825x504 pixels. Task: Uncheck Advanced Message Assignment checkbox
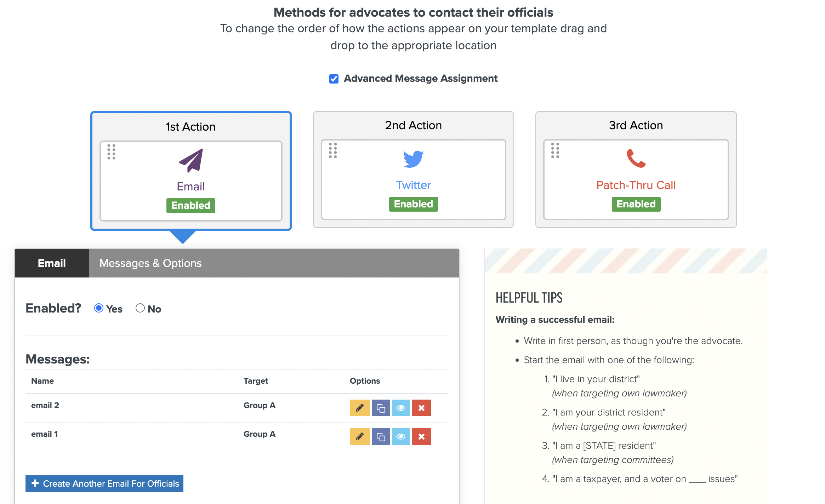point(334,79)
